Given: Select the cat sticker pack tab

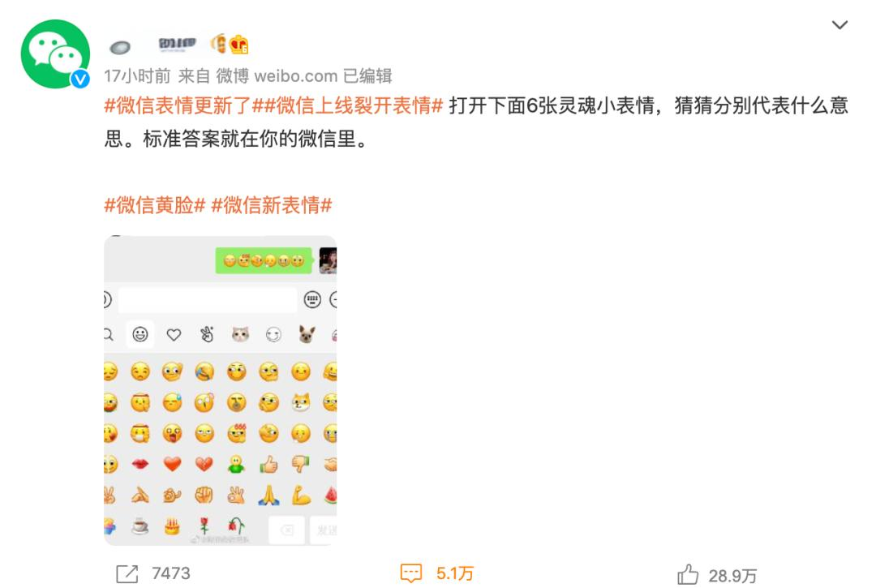Looking at the screenshot, I should [240, 334].
